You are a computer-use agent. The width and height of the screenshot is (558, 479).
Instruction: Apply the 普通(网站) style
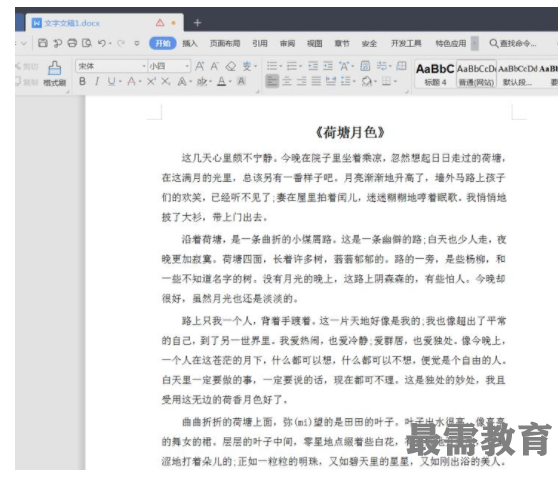476,74
